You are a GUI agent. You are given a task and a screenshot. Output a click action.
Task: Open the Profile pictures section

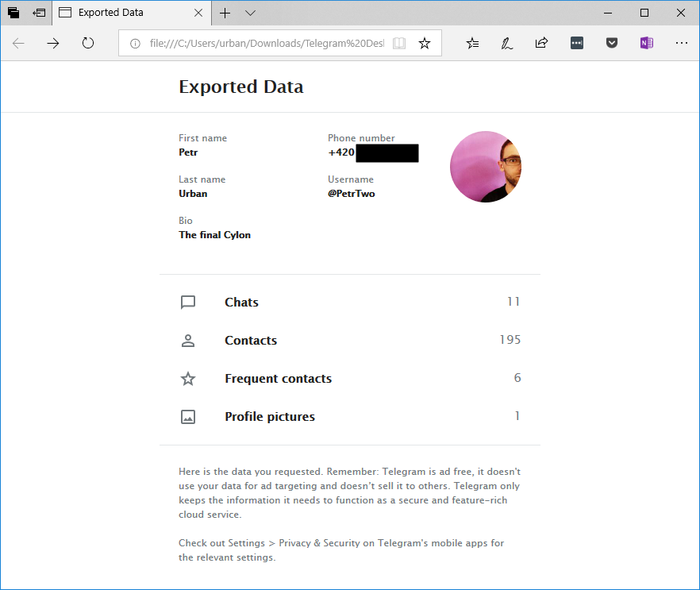click(x=350, y=417)
